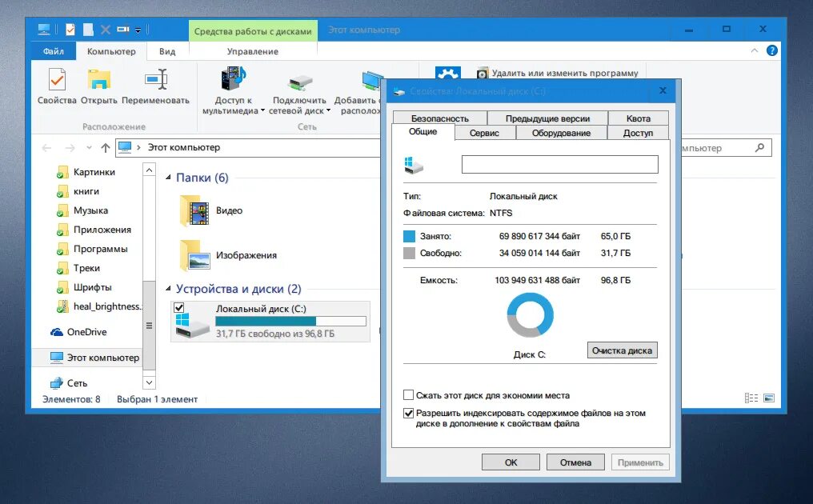
Task: Uncheck the Локальный диск (C:) item checkbox
Action: tap(179, 307)
